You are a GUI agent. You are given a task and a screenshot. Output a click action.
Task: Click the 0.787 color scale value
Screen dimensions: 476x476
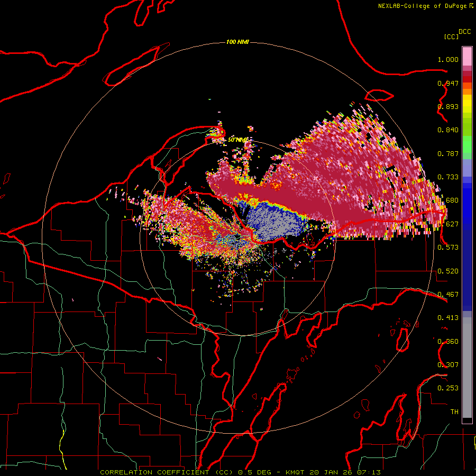[448, 153]
